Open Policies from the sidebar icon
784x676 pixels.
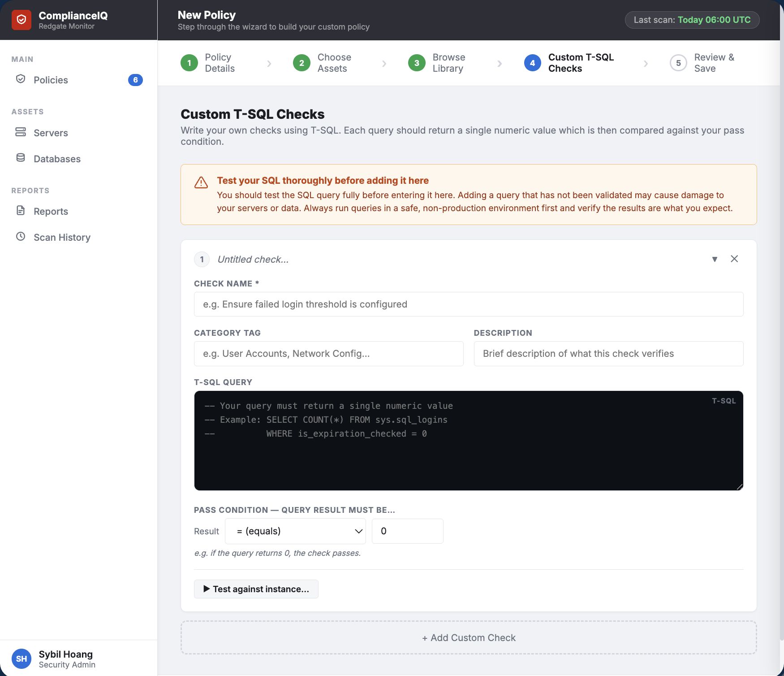21,78
